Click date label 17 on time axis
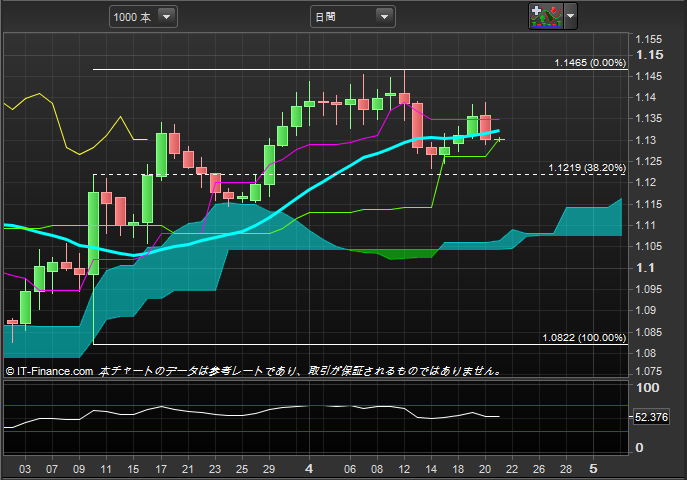This screenshot has width=687, height=480. tap(161, 469)
